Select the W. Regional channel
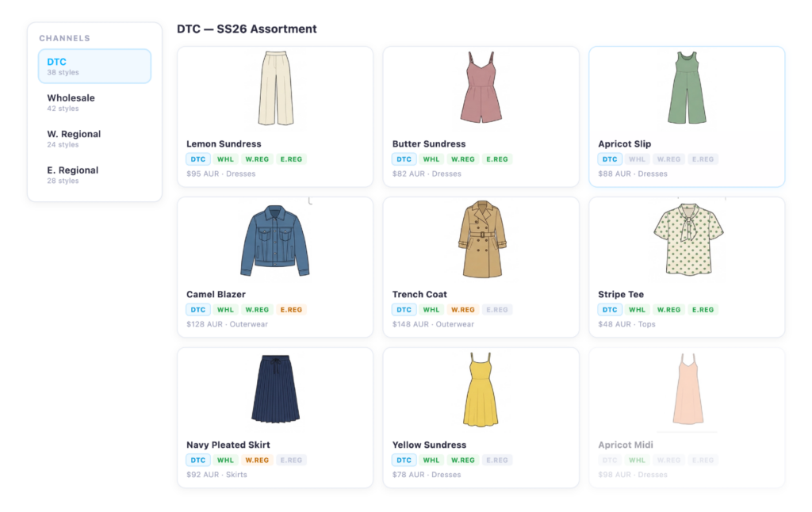The width and height of the screenshot is (812, 512). pos(74,139)
